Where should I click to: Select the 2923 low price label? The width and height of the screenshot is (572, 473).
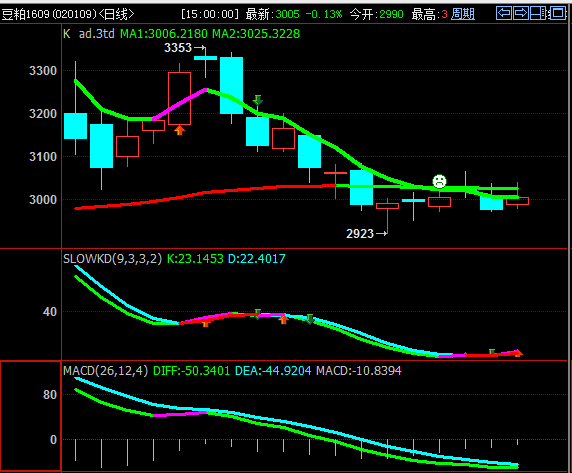[360, 233]
